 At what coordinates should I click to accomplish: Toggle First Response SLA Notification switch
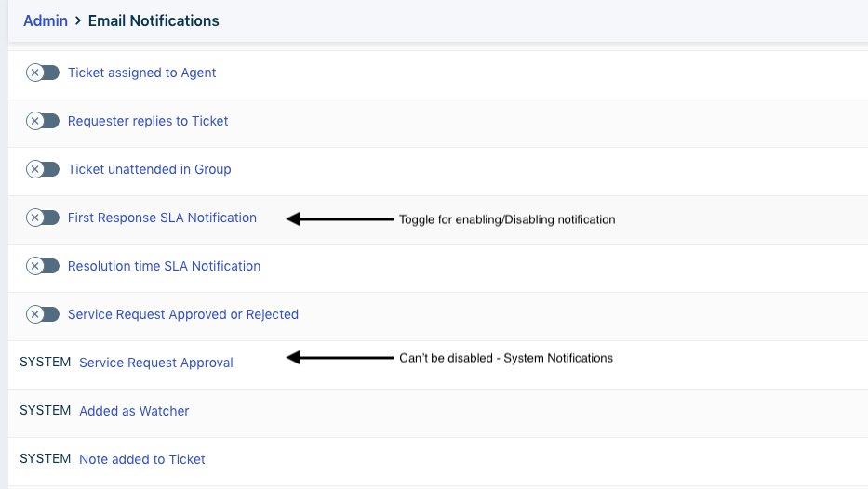click(43, 218)
